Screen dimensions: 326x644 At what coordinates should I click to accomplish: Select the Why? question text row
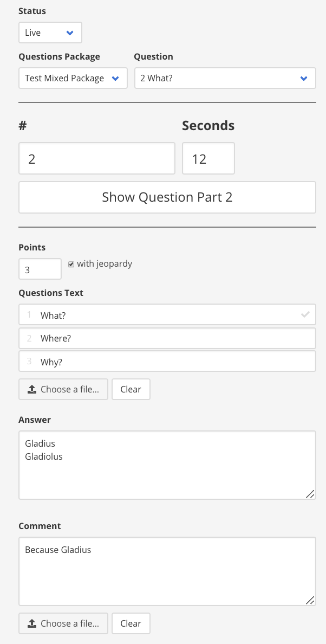(167, 361)
